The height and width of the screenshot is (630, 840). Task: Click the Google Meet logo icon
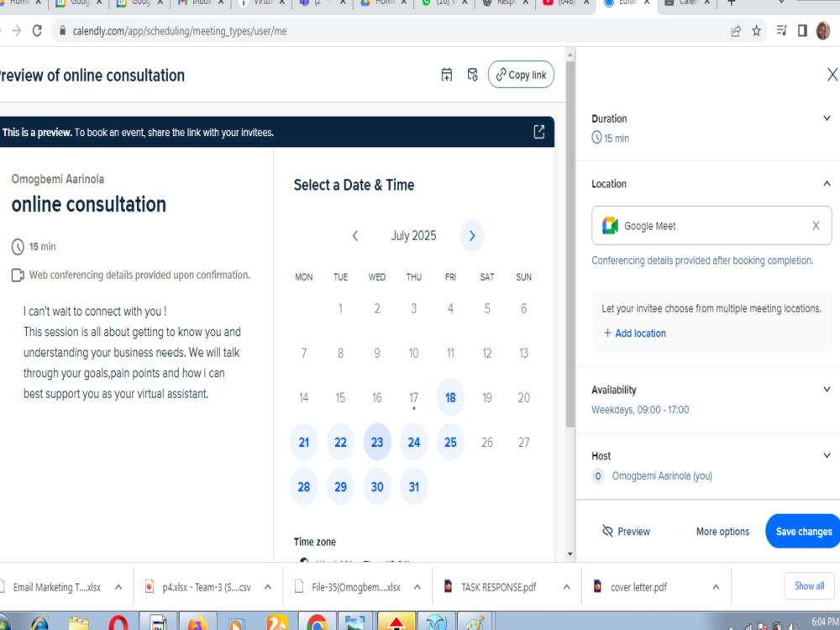point(610,225)
